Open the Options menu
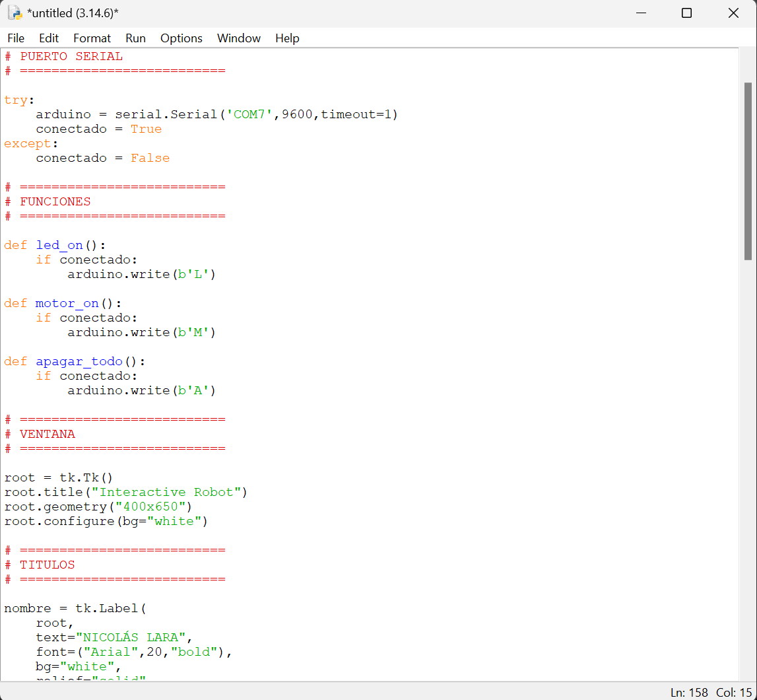The image size is (757, 700). click(181, 38)
